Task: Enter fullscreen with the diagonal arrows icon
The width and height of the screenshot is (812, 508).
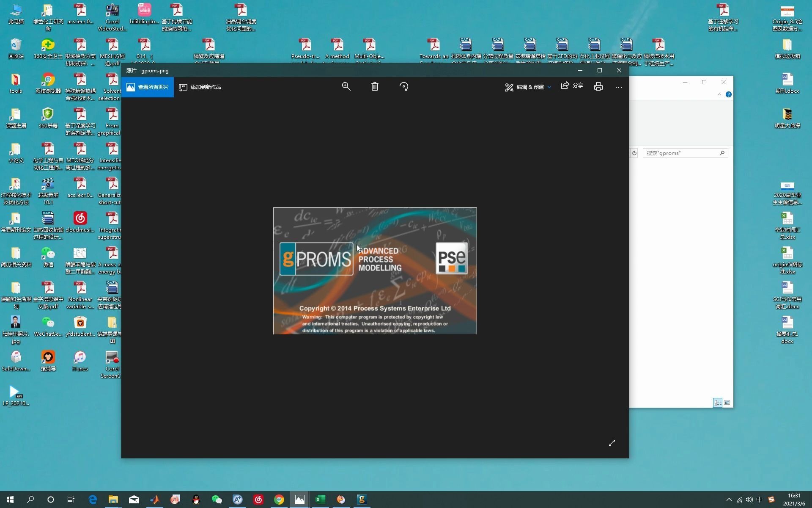Action: click(x=612, y=443)
